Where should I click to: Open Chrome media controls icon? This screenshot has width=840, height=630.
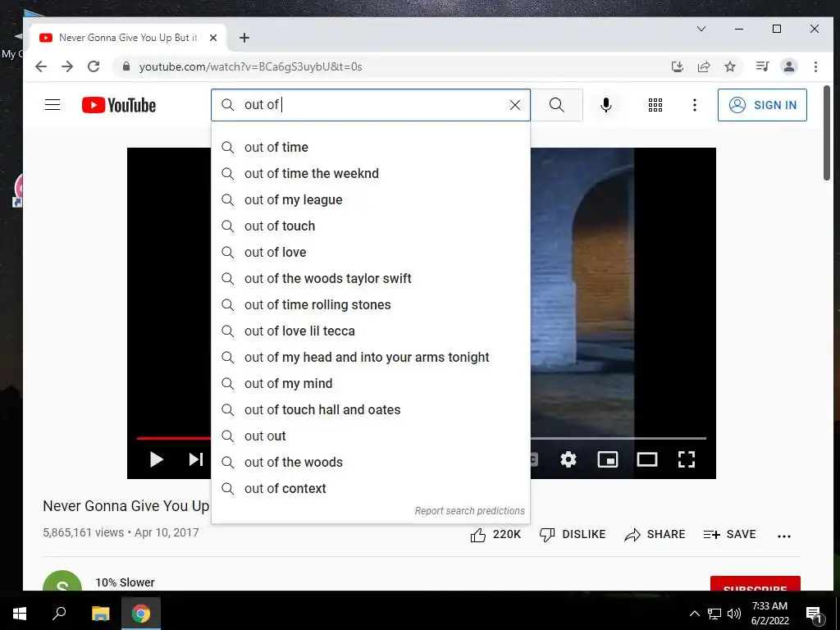pyautogui.click(x=762, y=66)
